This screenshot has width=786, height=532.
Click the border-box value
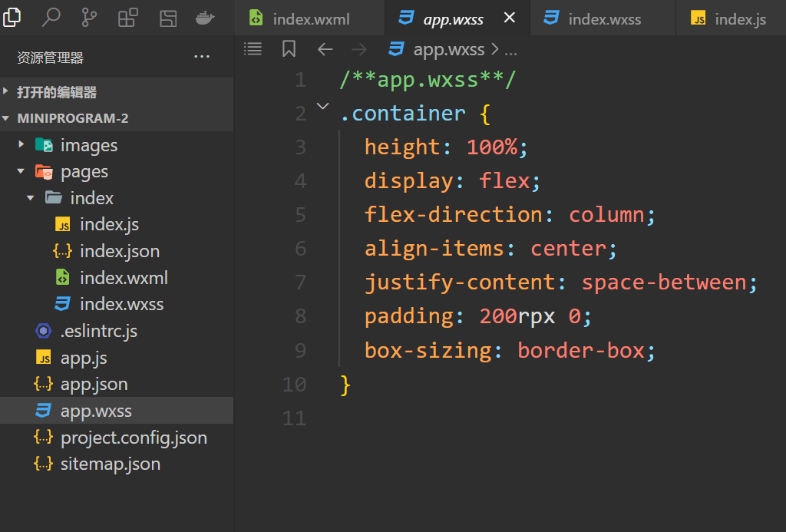coord(581,350)
